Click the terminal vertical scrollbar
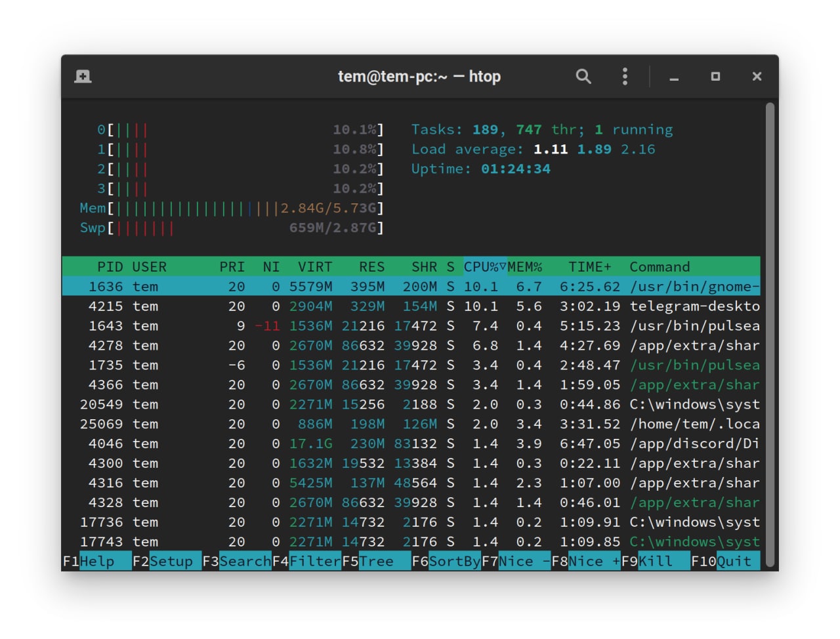 pyautogui.click(x=770, y=335)
